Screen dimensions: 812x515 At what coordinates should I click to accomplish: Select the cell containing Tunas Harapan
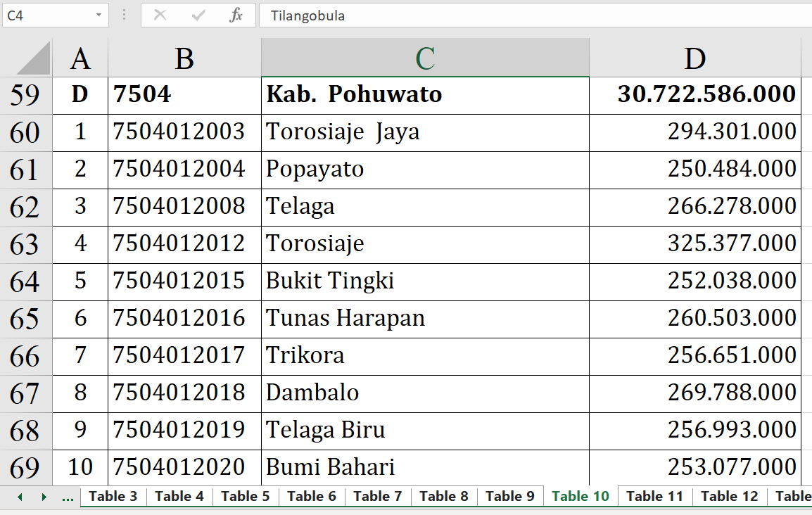(x=424, y=319)
